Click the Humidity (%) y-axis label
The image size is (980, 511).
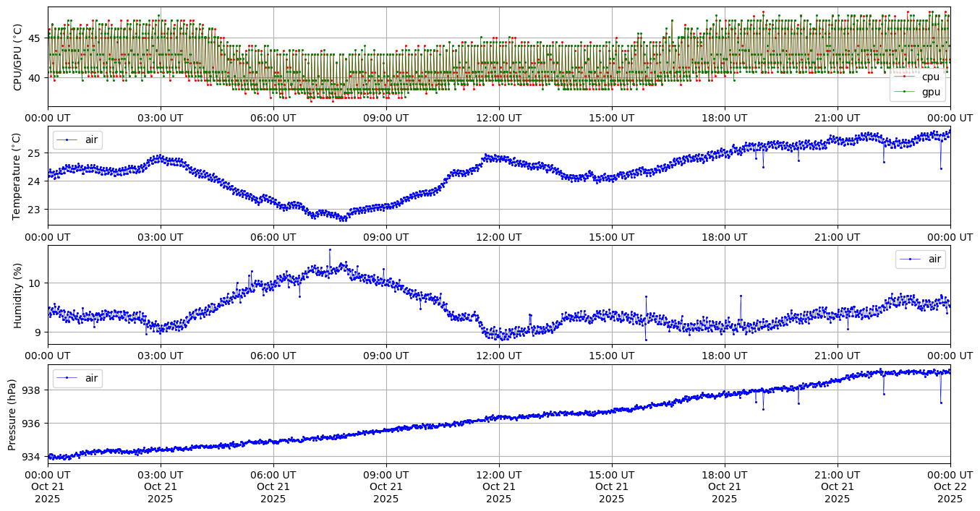[18, 295]
